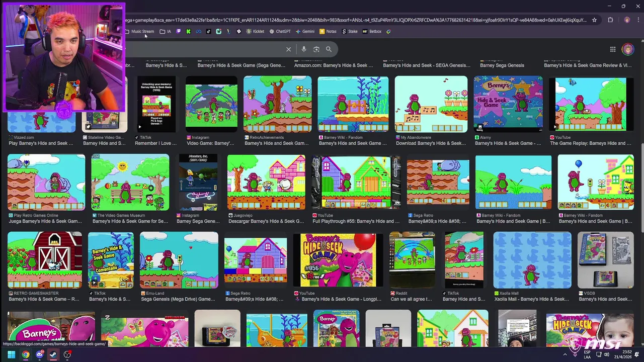Open the Juegoviejo Descargar Barney's thumbnail
The height and width of the screenshot is (362, 644).
click(x=266, y=182)
